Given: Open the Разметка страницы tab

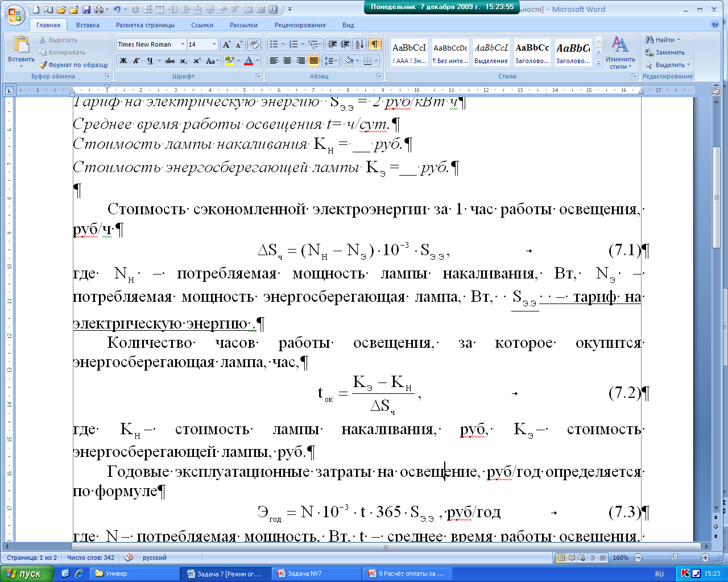Looking at the screenshot, I should tap(145, 25).
